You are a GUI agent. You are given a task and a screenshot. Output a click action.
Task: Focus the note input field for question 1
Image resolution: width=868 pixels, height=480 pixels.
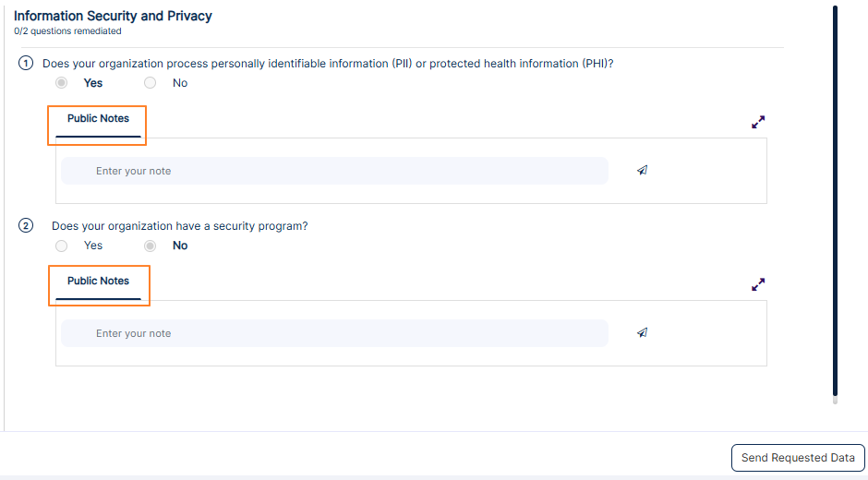(x=334, y=171)
